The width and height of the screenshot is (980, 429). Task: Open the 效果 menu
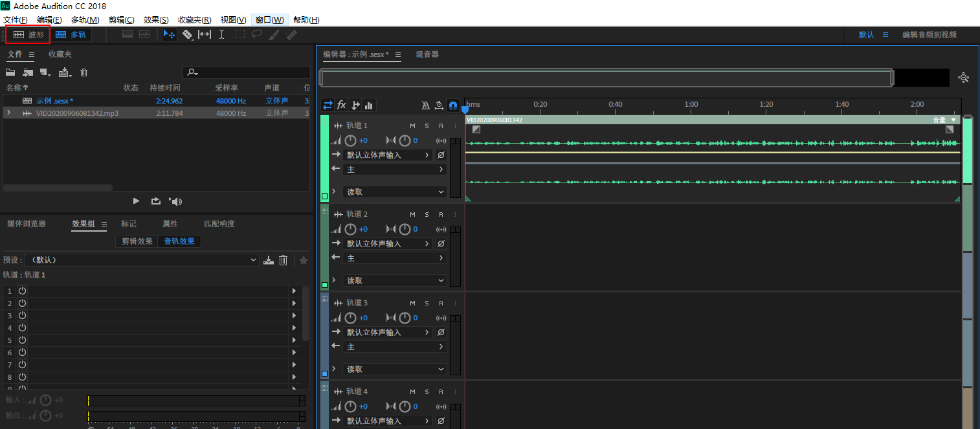click(x=156, y=20)
